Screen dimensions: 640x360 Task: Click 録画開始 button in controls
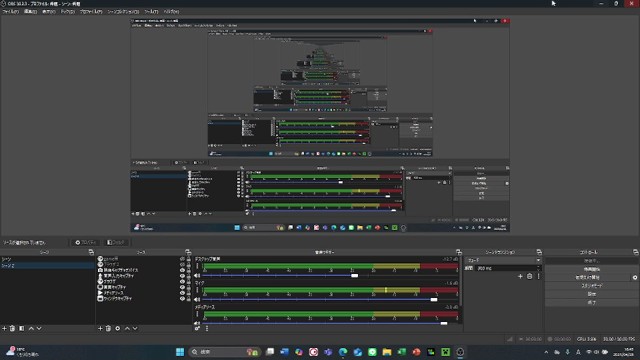pyautogui.click(x=591, y=269)
